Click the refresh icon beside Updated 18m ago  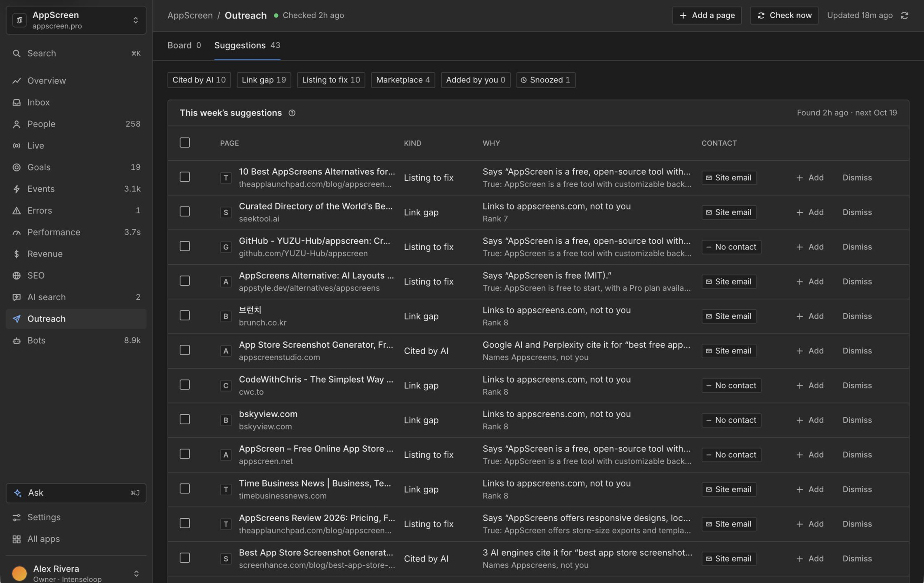coord(904,16)
